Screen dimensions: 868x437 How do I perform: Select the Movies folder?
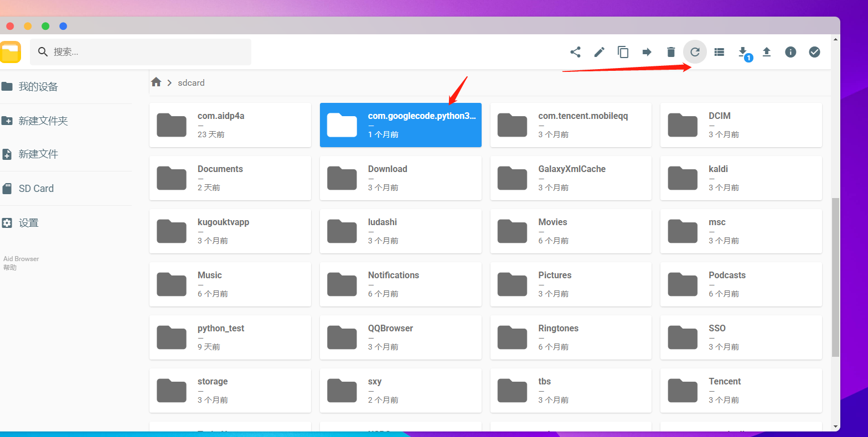(x=571, y=231)
